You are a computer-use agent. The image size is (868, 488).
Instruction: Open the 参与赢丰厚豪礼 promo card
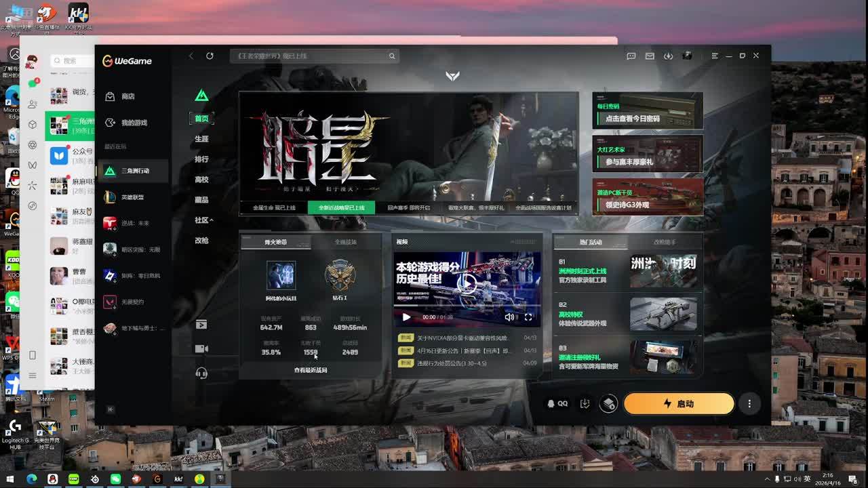648,154
